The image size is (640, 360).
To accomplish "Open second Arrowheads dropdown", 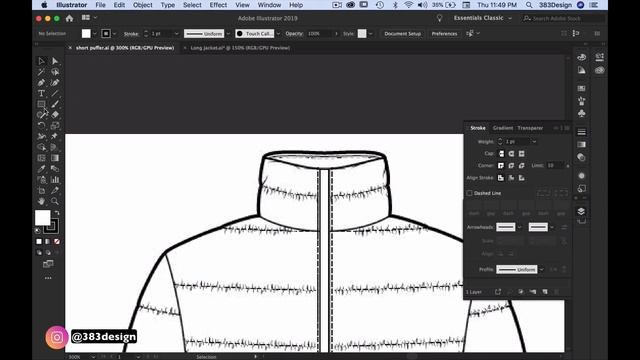I will coord(552,227).
